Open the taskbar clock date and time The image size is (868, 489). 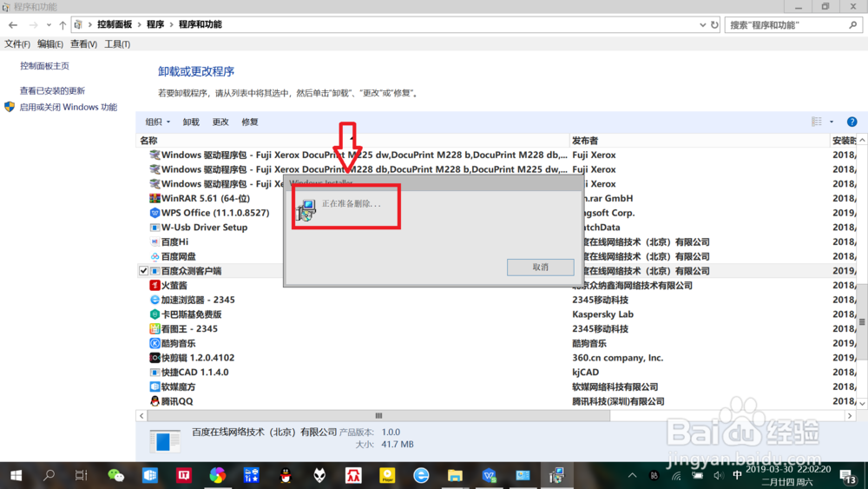point(788,475)
